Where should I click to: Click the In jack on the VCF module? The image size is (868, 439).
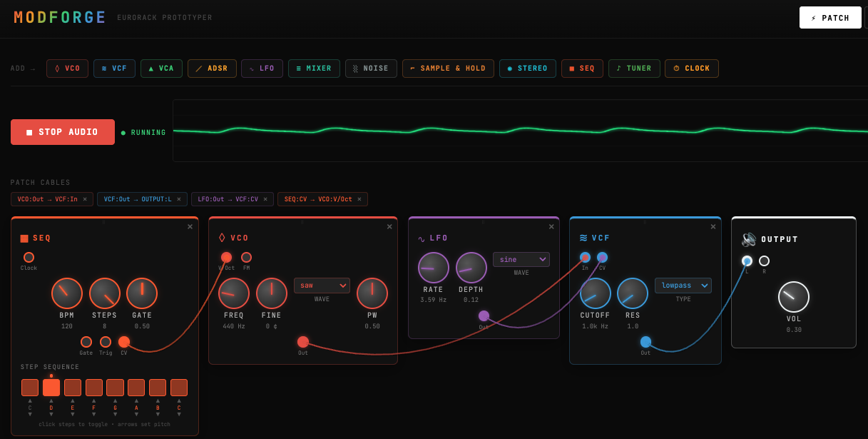click(x=585, y=258)
